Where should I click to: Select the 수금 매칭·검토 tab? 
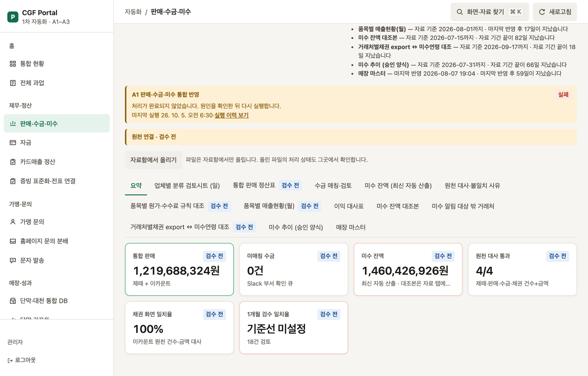tap(333, 186)
